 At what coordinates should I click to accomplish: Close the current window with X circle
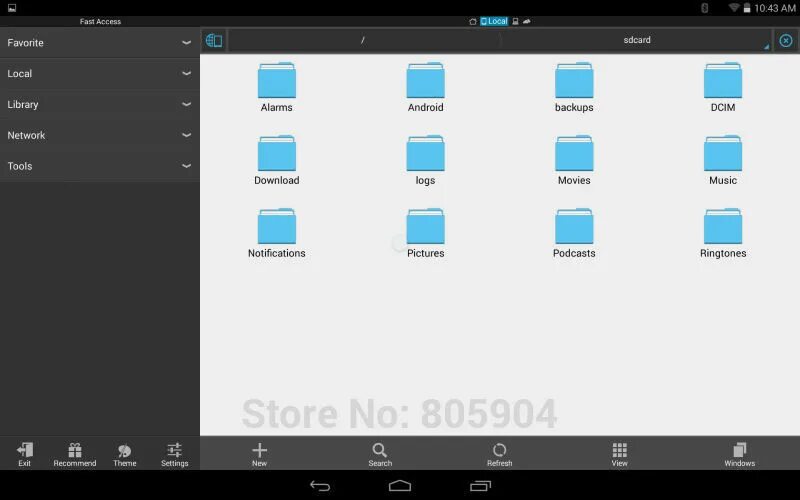tap(786, 40)
